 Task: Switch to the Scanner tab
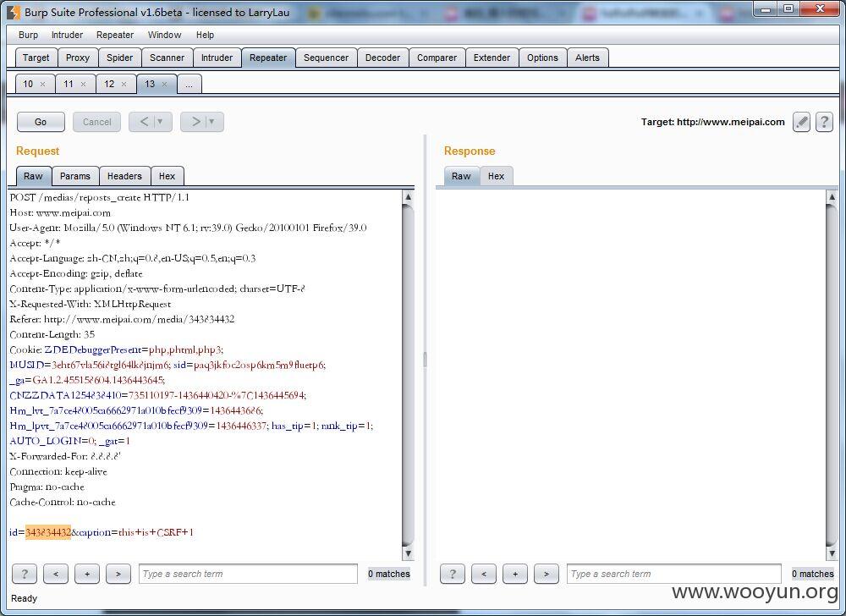(x=168, y=58)
